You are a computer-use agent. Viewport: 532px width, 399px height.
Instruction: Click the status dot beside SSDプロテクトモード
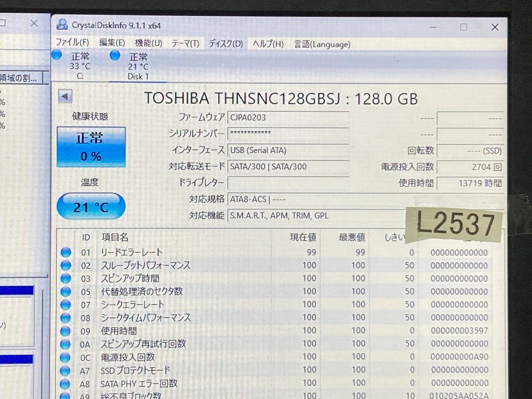66,370
